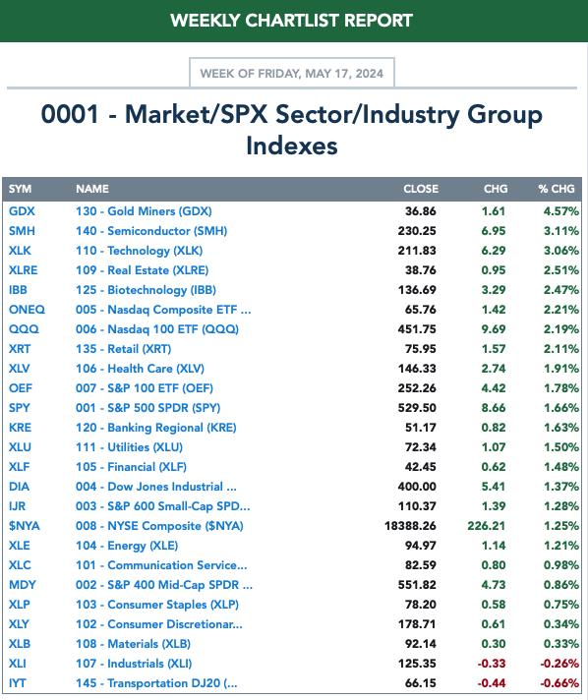Click the SPY symbol link
This screenshot has width=588, height=700.
tap(20, 408)
